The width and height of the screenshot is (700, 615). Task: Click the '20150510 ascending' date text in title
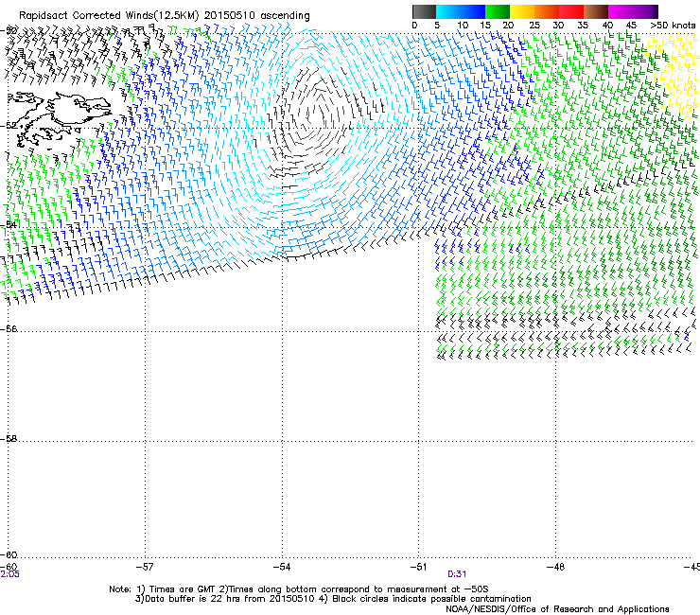(x=256, y=16)
